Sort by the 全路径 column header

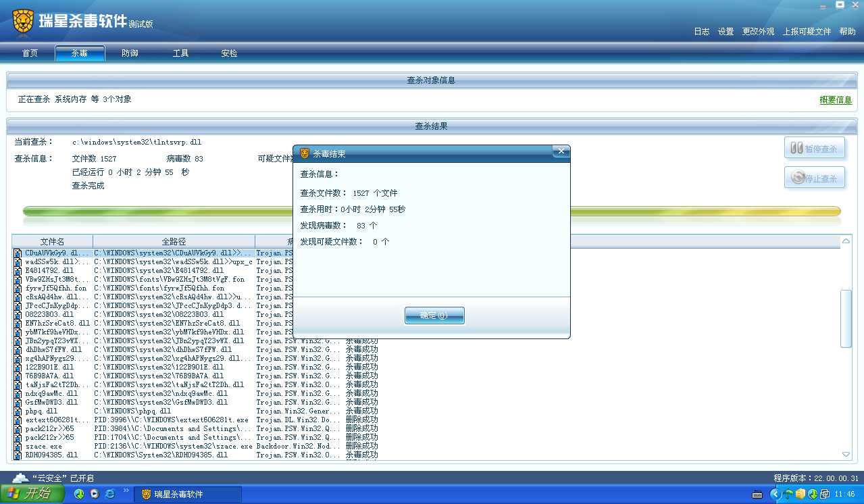pos(174,241)
